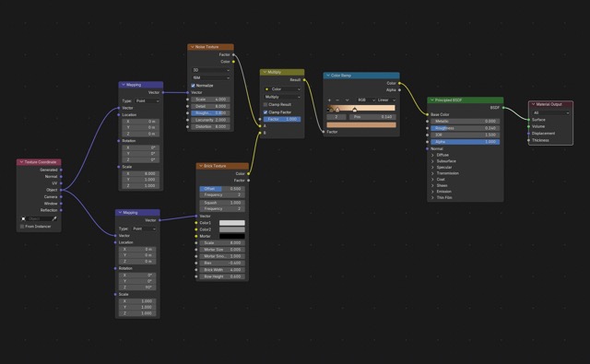The width and height of the screenshot is (590, 364).
Task: Click Material Output's Displacement input socket
Action: 528,133
